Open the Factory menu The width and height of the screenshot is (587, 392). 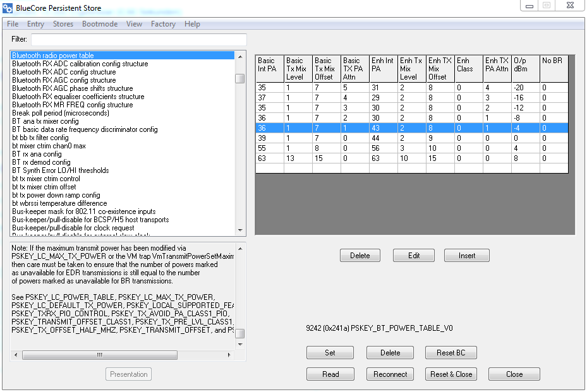(x=163, y=24)
